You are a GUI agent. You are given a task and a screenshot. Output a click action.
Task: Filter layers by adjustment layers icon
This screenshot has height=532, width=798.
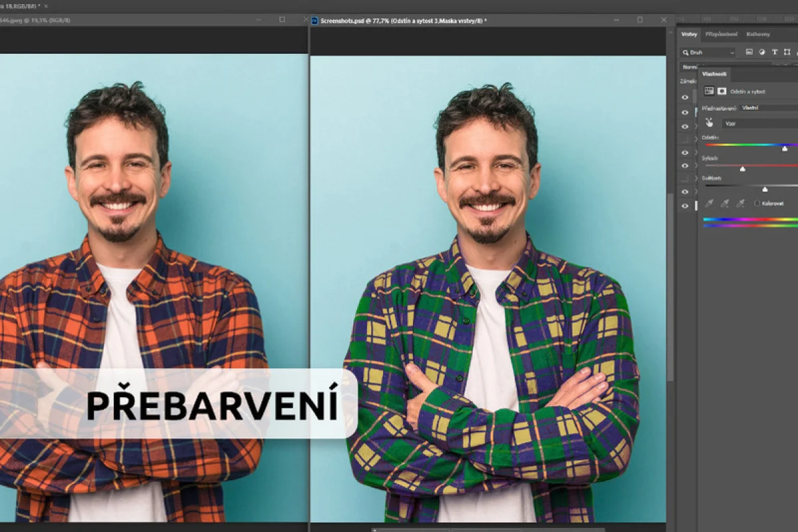[762, 52]
